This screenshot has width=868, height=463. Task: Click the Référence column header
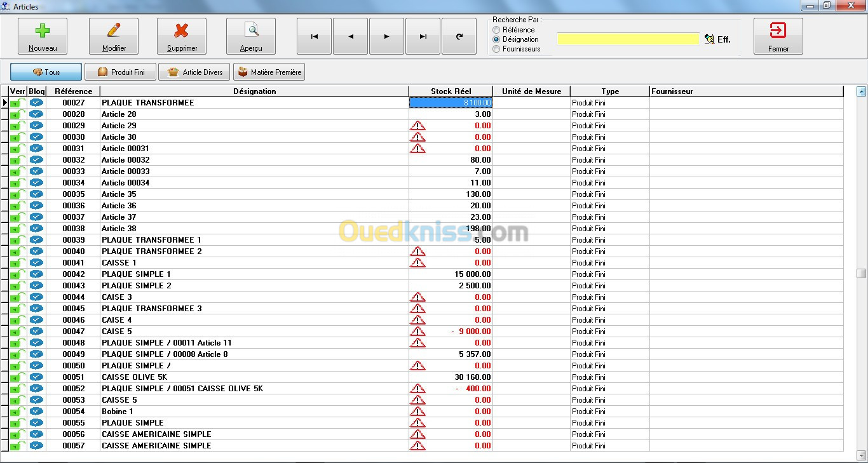(x=73, y=91)
